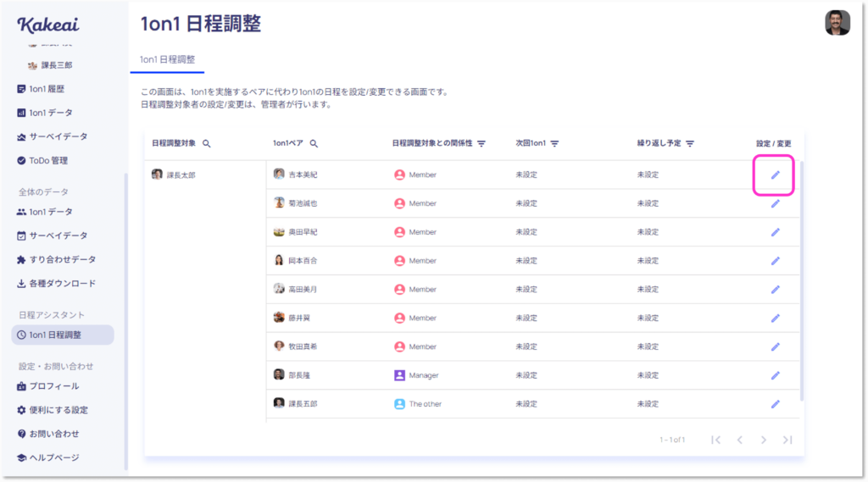Open filter for 日程調整対象との関係性 column
Viewport: 868px width, 482px height.
(x=481, y=144)
